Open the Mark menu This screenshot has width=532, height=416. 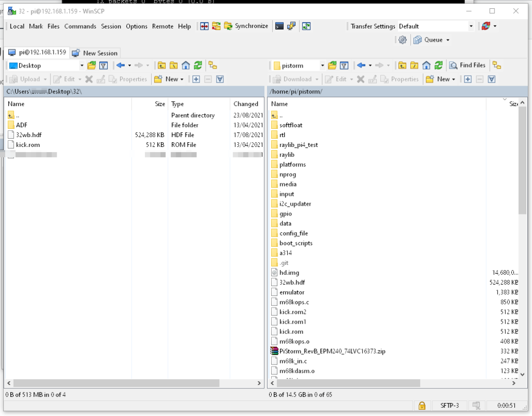pyautogui.click(x=36, y=26)
